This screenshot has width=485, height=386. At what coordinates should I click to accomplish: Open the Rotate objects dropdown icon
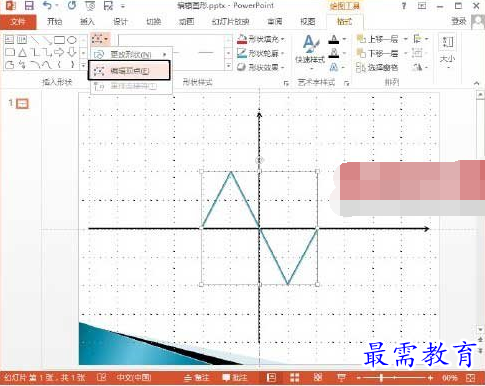coord(420,68)
